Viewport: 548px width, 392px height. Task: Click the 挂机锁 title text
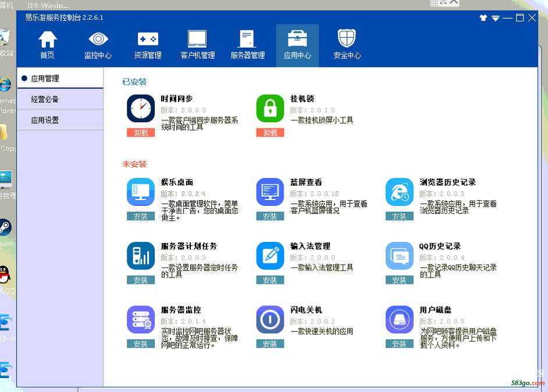tap(302, 99)
